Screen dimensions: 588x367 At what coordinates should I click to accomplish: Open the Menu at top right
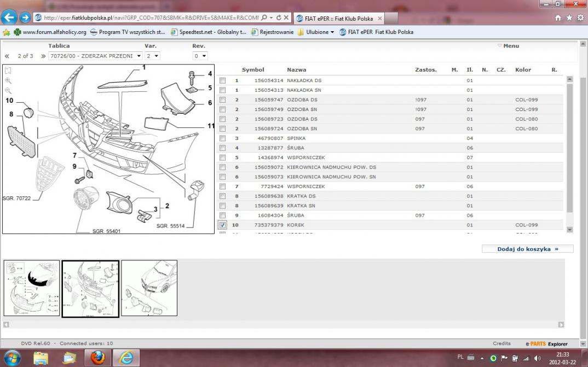point(509,46)
